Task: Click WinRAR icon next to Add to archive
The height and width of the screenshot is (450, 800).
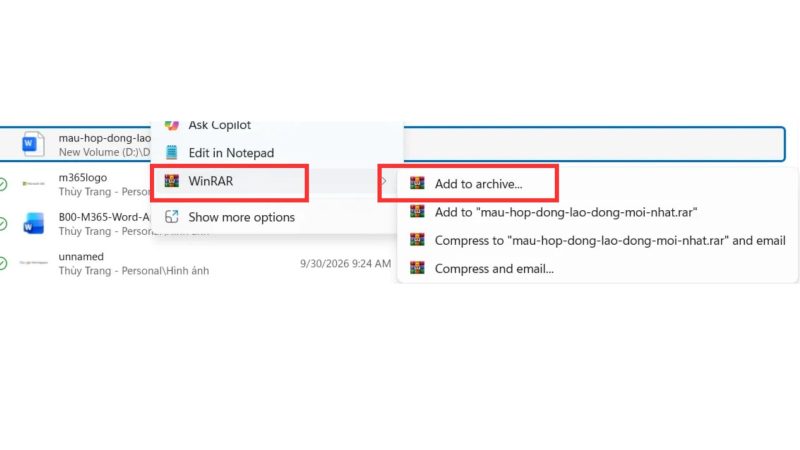Action: (x=417, y=184)
